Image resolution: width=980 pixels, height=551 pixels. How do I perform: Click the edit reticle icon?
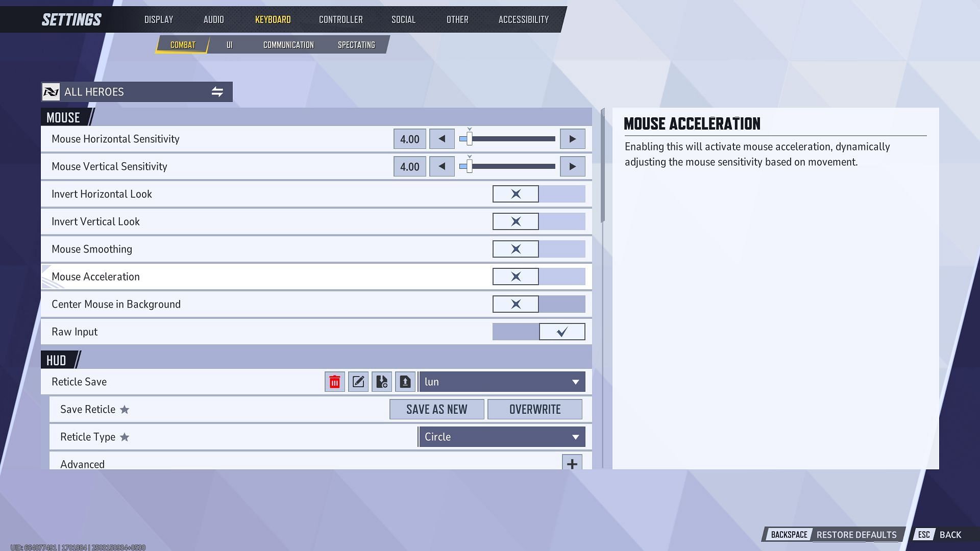358,382
